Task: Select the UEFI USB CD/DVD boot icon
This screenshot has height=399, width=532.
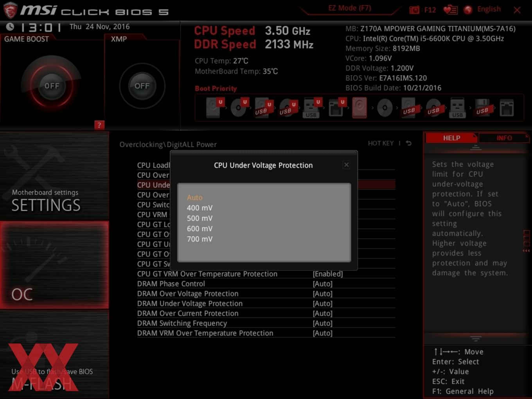Action: (x=288, y=108)
